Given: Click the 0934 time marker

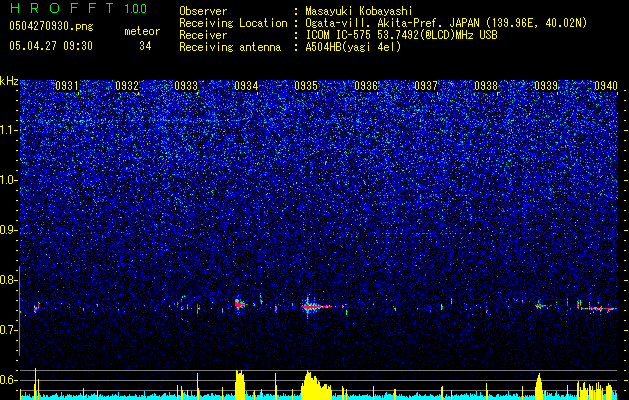Looking at the screenshot, I should point(246,86).
